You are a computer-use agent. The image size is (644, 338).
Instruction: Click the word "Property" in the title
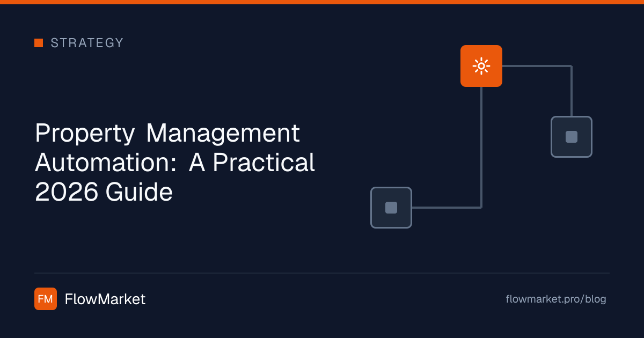tap(85, 133)
